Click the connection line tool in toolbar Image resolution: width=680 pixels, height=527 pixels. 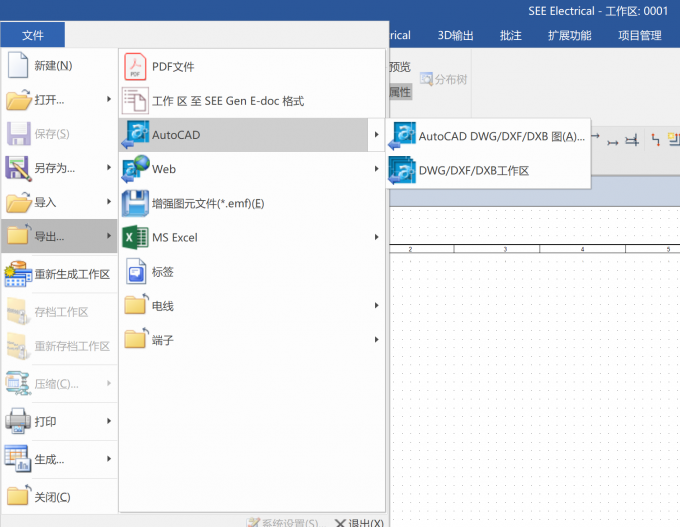(612, 142)
